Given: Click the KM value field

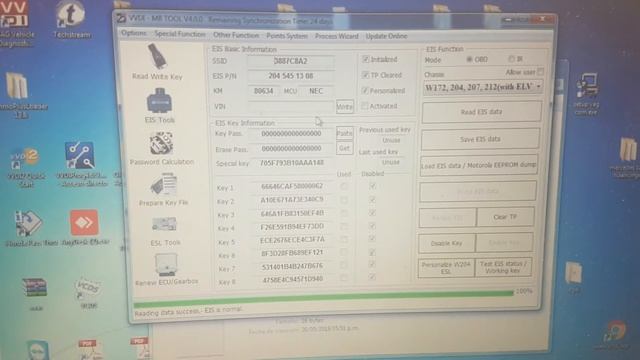Looking at the screenshot, I should tap(264, 91).
